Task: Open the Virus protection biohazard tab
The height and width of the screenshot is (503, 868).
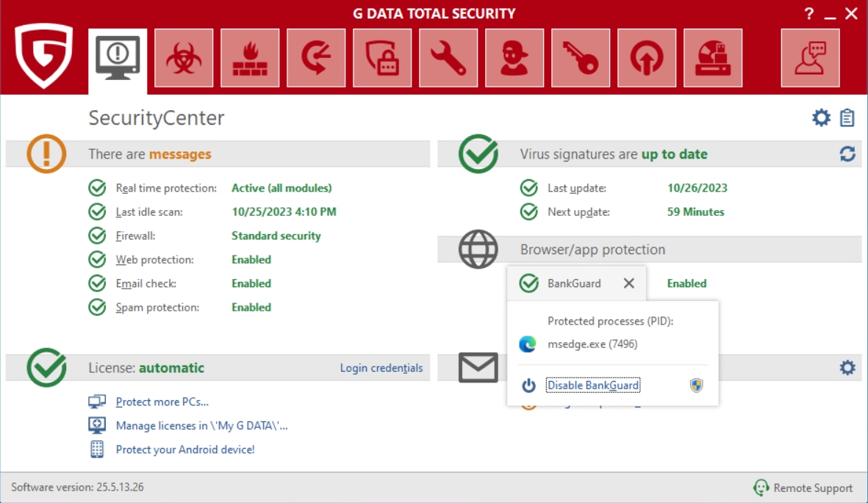Action: (184, 58)
